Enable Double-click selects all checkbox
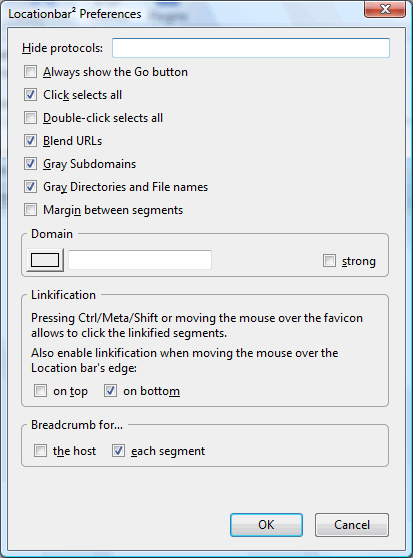This screenshot has width=413, height=558. [x=30, y=117]
